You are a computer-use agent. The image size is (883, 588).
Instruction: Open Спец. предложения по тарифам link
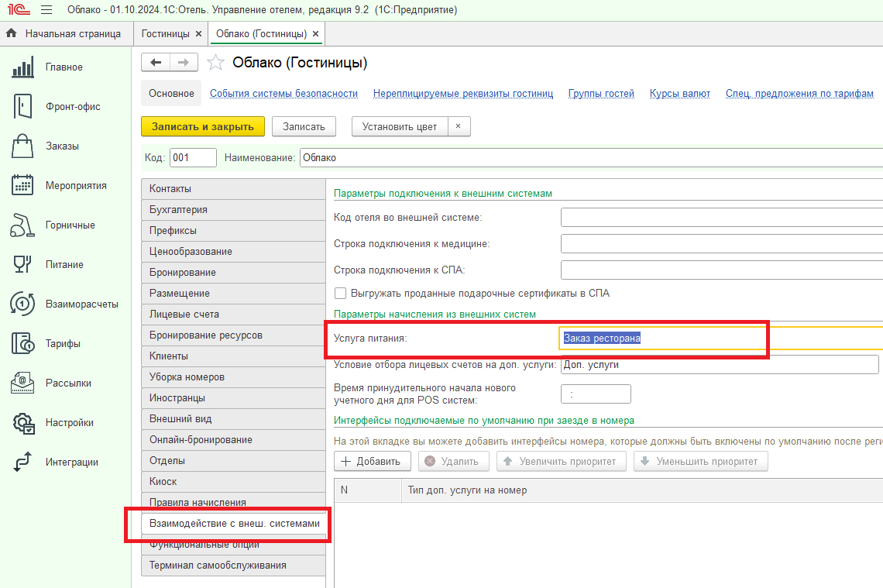[x=799, y=94]
